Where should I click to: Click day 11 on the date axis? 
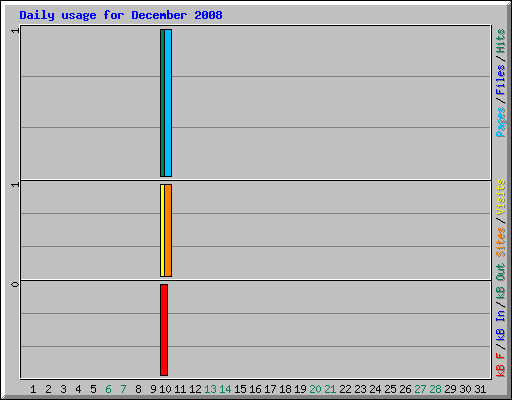[x=180, y=389]
